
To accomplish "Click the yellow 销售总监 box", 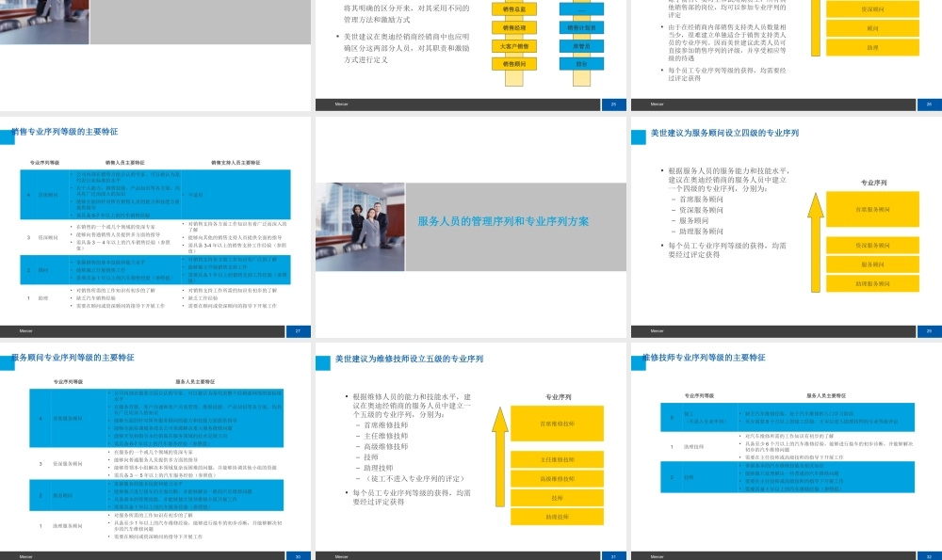I will pos(513,9).
